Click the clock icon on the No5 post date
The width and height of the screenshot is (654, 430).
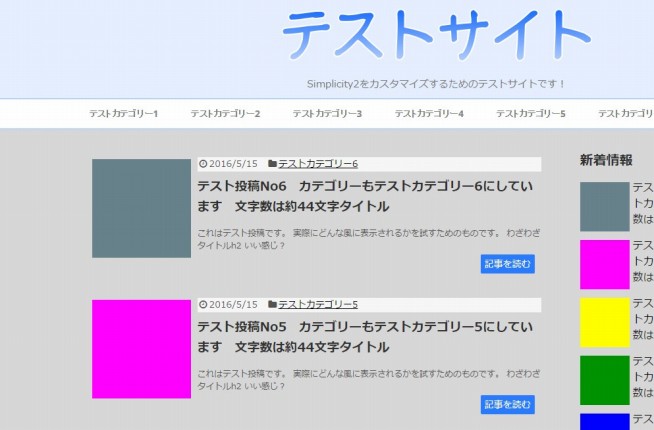(203, 305)
